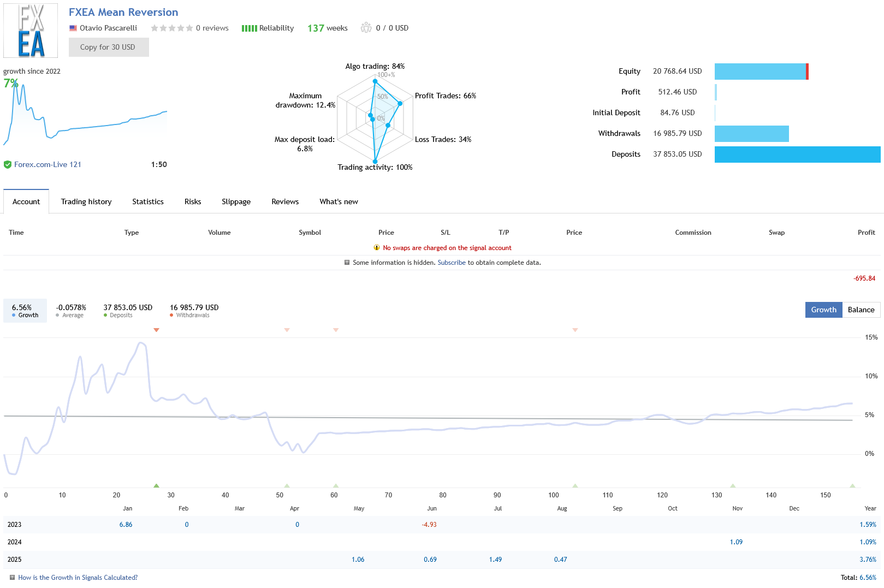The image size is (884, 588).
Task: Open the Reviews tab
Action: (285, 201)
